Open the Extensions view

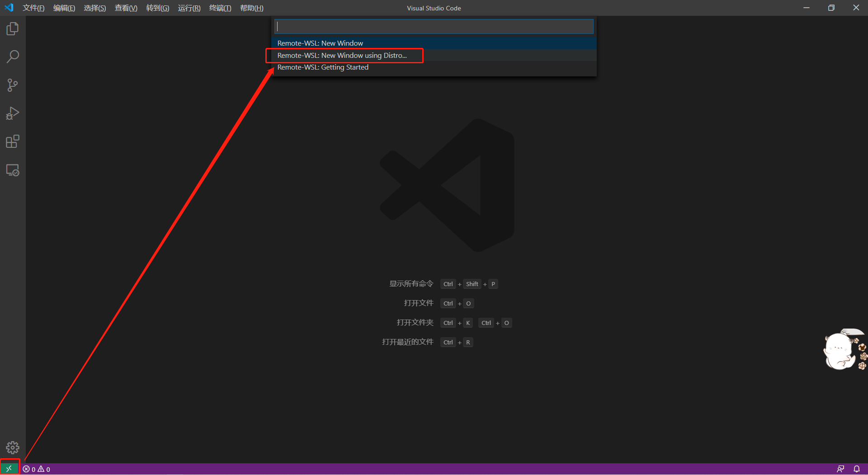13,141
